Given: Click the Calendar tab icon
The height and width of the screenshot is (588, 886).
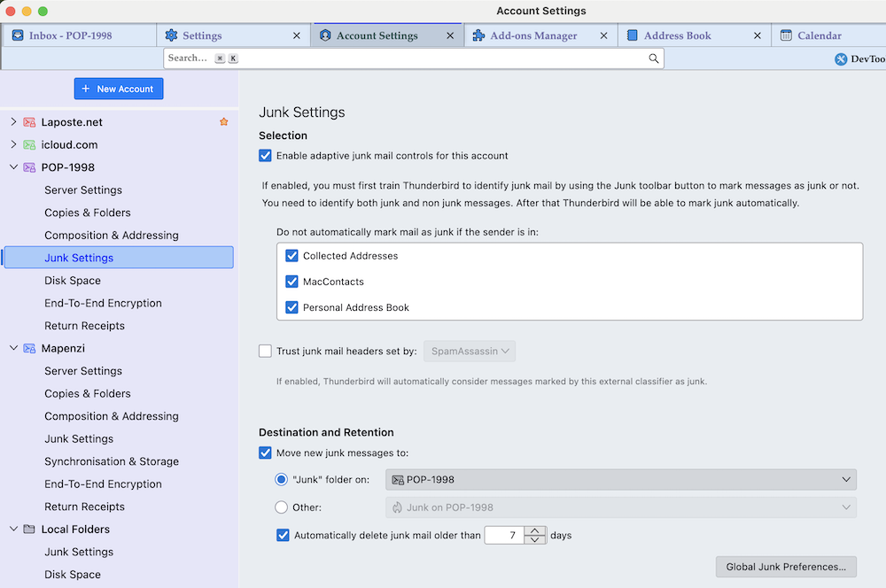Looking at the screenshot, I should coord(786,35).
